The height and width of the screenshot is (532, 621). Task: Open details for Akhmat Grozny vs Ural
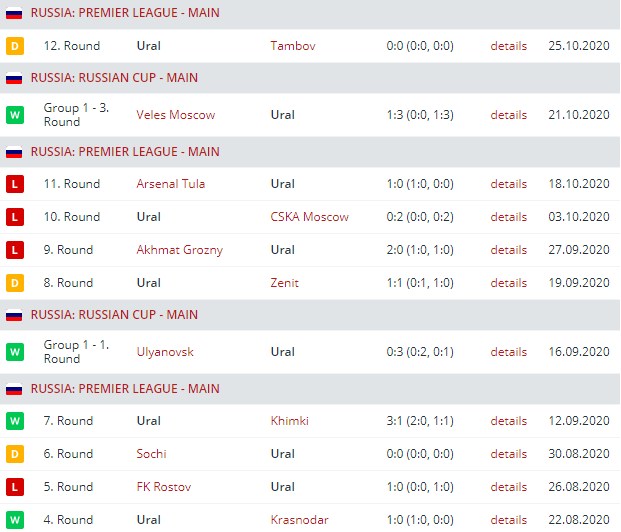tap(508, 250)
